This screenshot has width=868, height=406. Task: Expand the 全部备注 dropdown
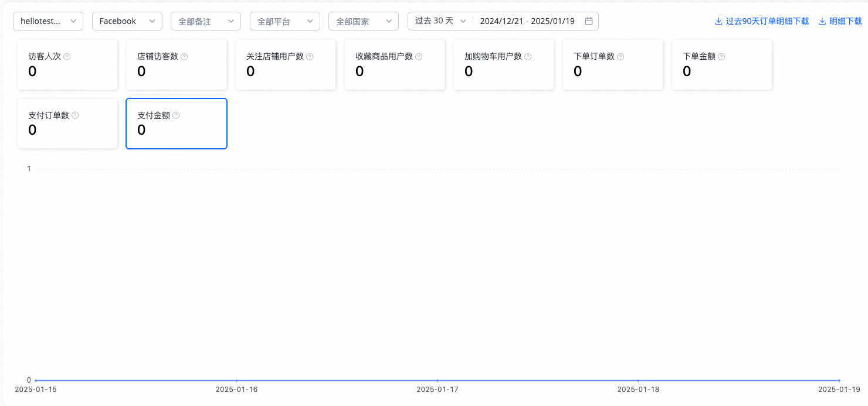(x=206, y=21)
